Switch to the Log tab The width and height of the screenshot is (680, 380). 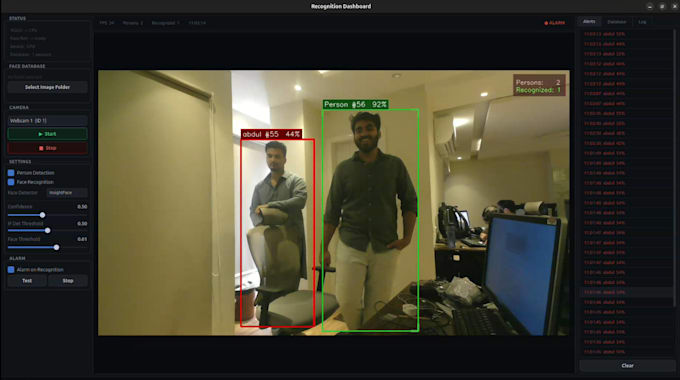pos(642,22)
